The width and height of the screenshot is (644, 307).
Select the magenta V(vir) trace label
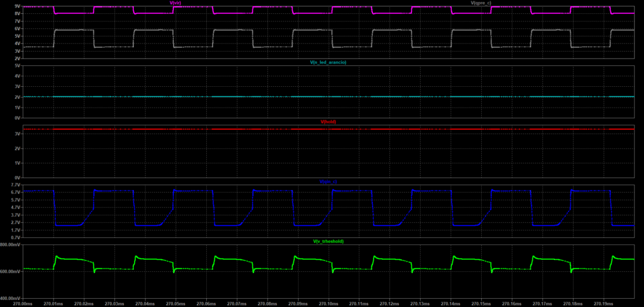point(175,3)
